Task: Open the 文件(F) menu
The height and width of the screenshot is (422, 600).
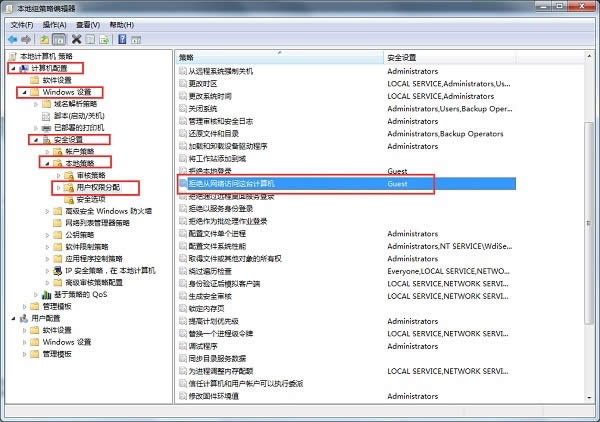Action: point(22,25)
